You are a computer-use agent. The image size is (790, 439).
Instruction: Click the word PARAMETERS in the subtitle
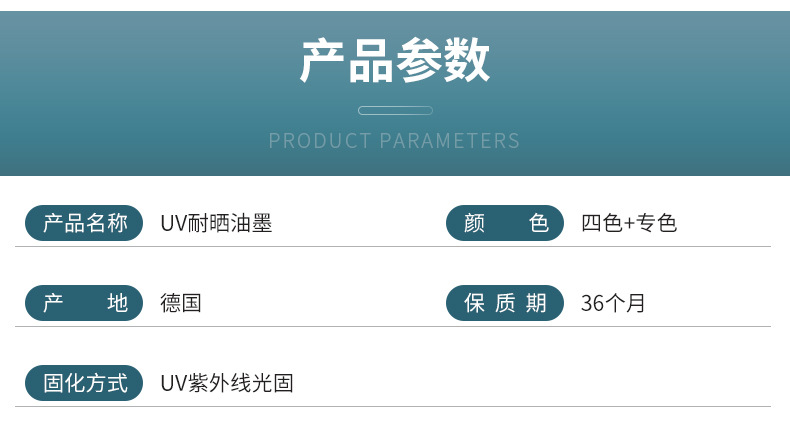point(450,141)
